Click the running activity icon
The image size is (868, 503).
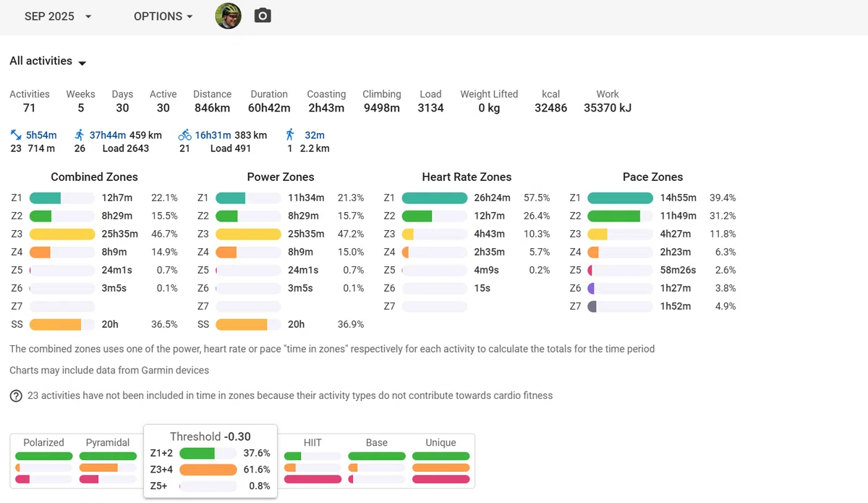(80, 135)
